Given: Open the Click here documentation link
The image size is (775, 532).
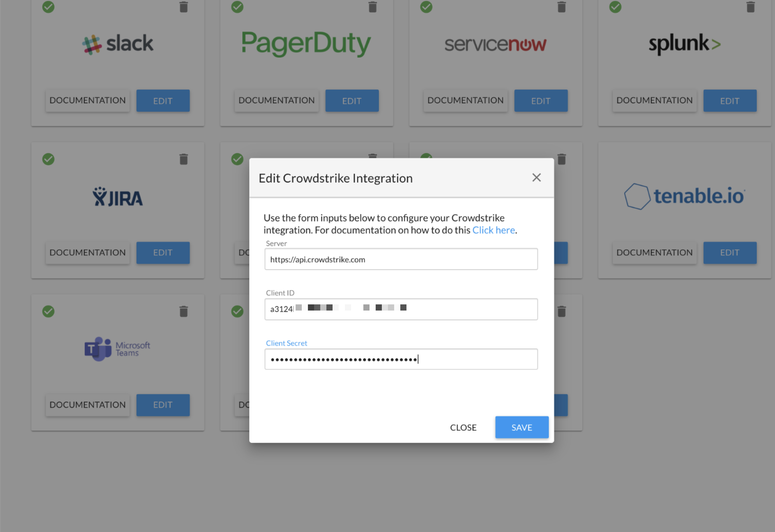Looking at the screenshot, I should click(493, 230).
